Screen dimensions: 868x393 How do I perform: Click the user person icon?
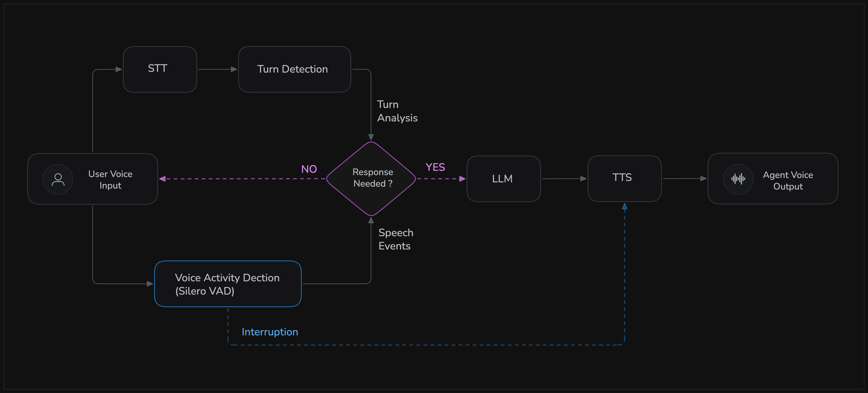(x=58, y=179)
